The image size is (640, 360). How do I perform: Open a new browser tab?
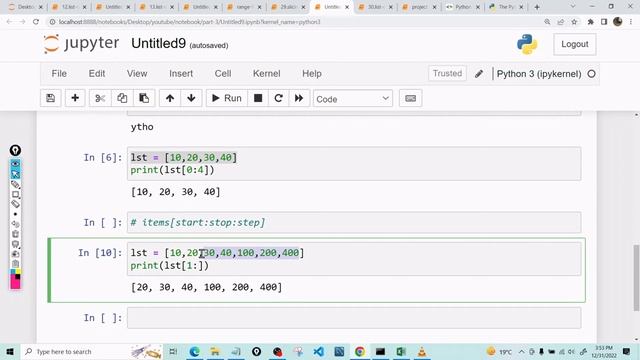coord(537,7)
